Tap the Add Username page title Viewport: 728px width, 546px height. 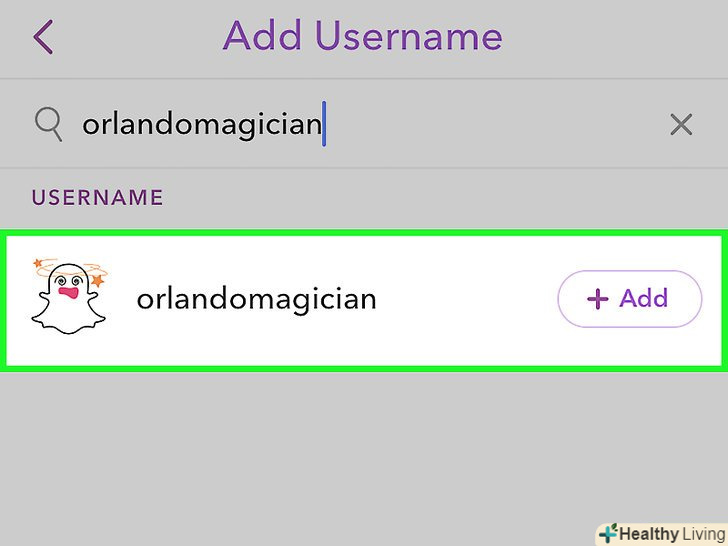[x=362, y=37]
